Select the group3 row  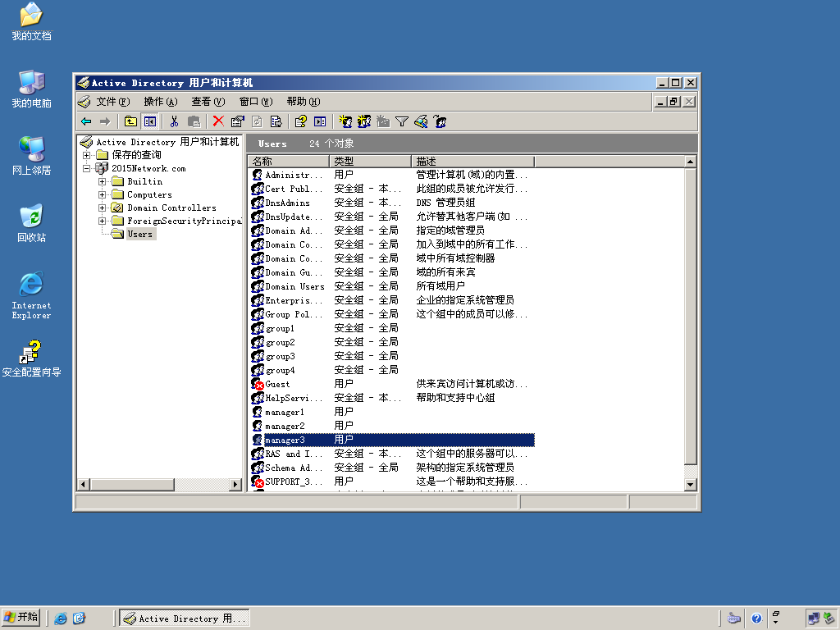click(393, 356)
